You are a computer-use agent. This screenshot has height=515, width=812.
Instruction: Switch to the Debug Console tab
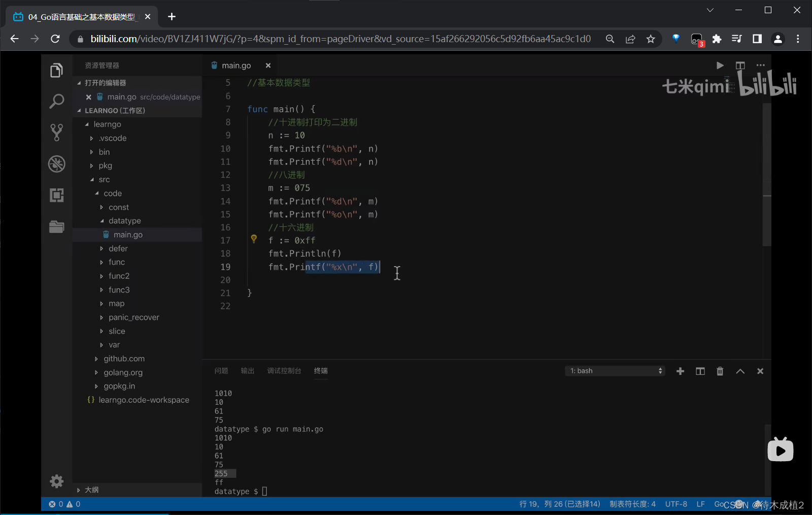(284, 371)
